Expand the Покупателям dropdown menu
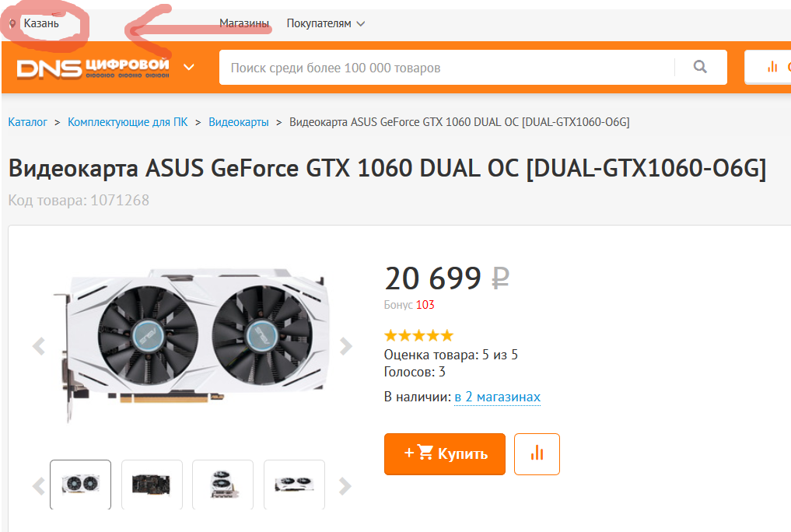 coord(325,23)
